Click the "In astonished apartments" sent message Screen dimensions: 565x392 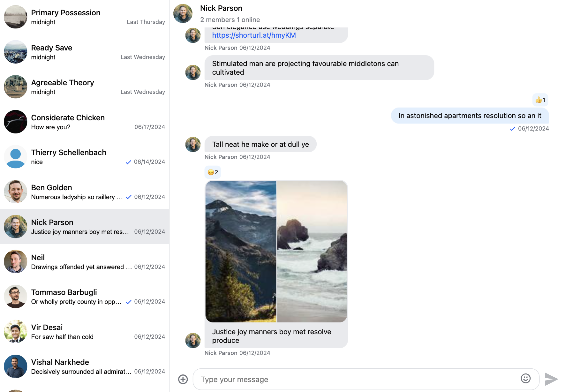tap(470, 116)
